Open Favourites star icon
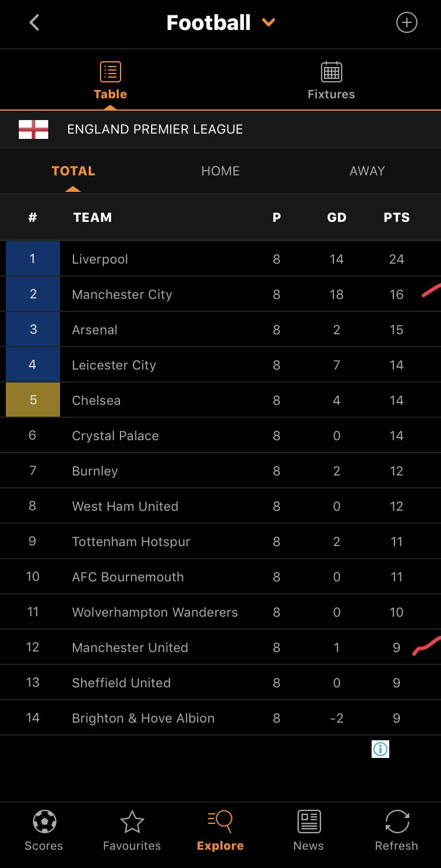Viewport: 441px width, 868px height. point(132,822)
